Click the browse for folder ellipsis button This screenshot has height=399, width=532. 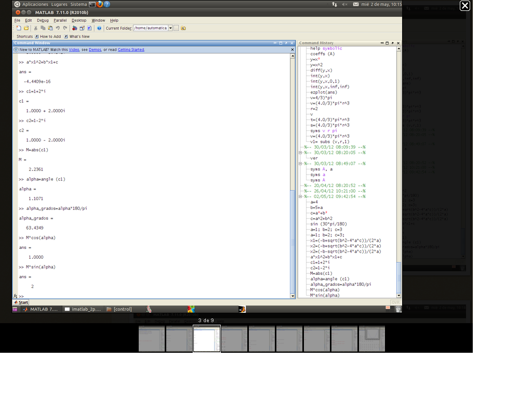pos(176,28)
